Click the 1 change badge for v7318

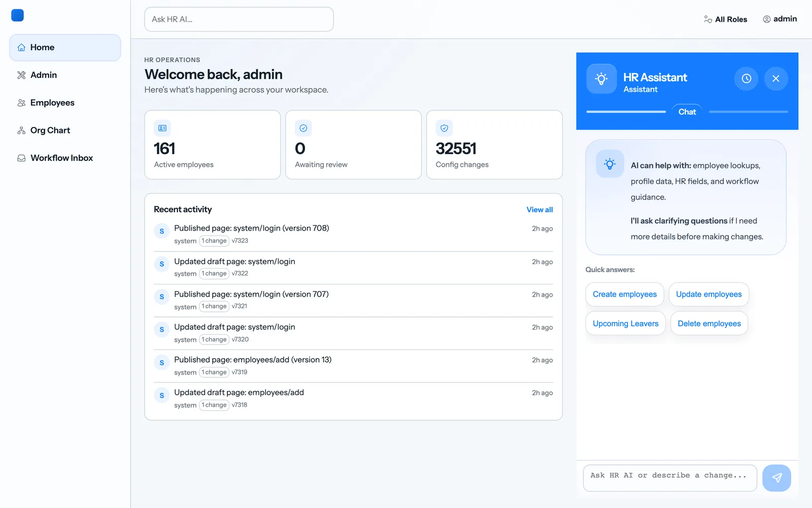[x=214, y=405]
